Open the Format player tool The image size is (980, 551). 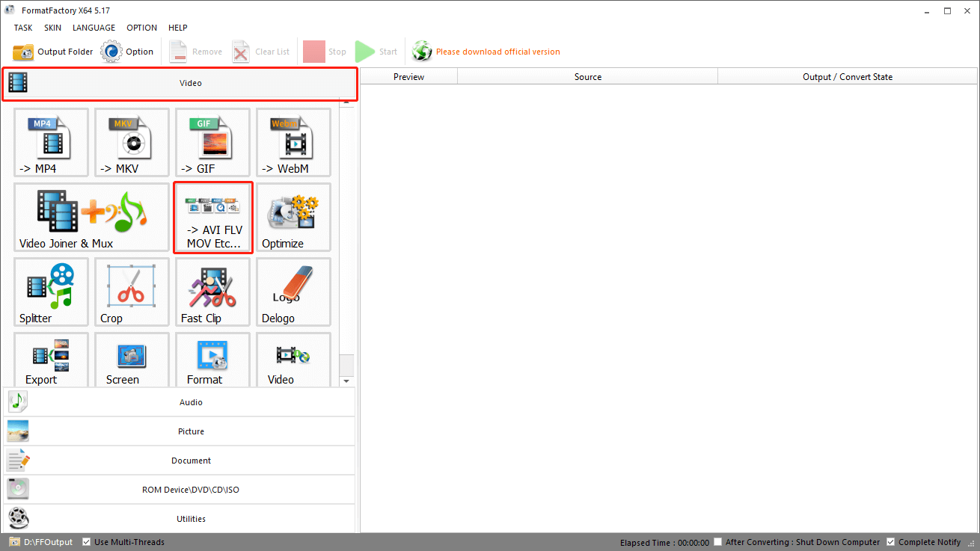(x=212, y=360)
